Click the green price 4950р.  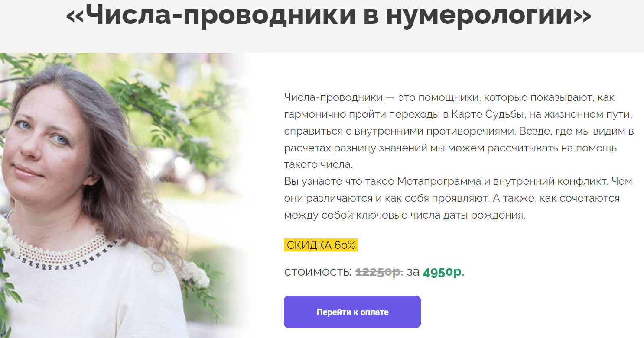tap(444, 272)
